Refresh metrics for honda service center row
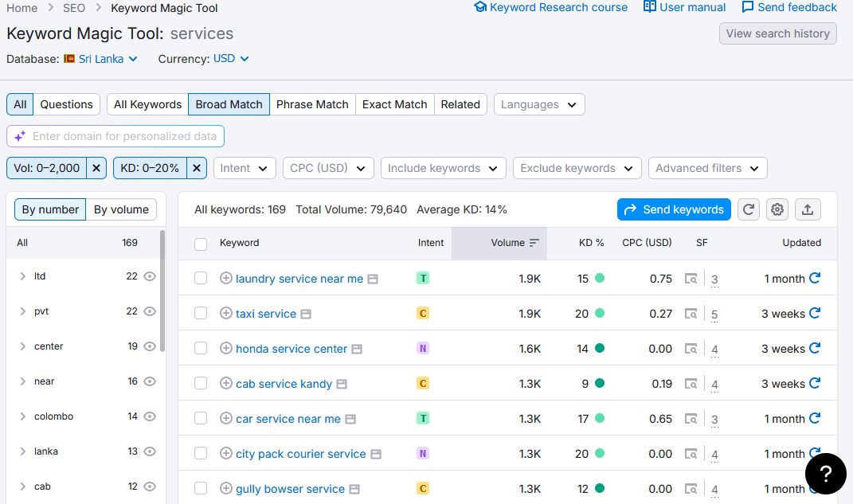The image size is (853, 504). pyautogui.click(x=815, y=349)
